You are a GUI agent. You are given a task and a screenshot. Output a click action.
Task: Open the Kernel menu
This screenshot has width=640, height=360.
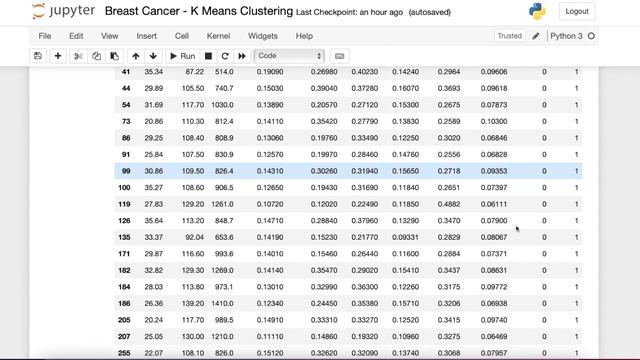pyautogui.click(x=218, y=36)
